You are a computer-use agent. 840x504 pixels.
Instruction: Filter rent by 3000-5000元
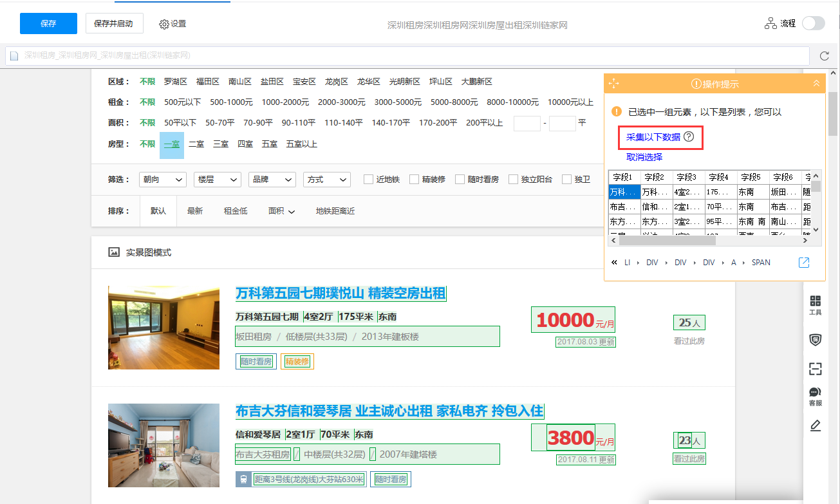click(x=398, y=102)
